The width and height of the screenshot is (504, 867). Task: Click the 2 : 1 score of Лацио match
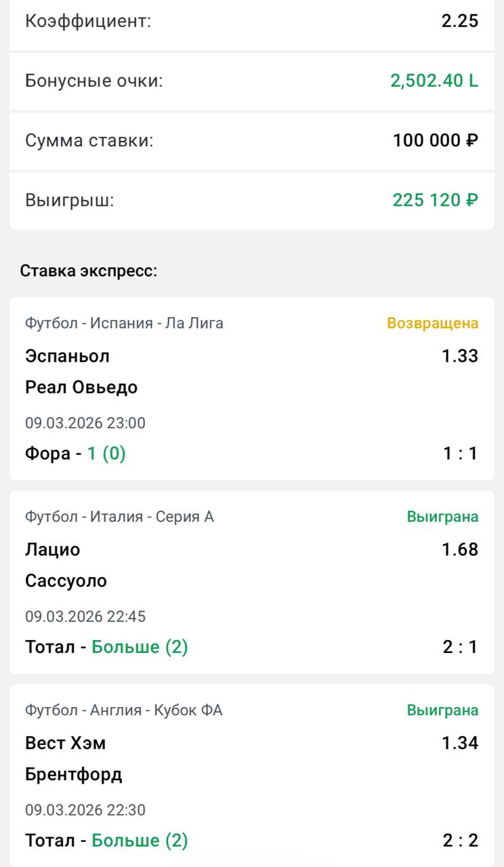[460, 647]
